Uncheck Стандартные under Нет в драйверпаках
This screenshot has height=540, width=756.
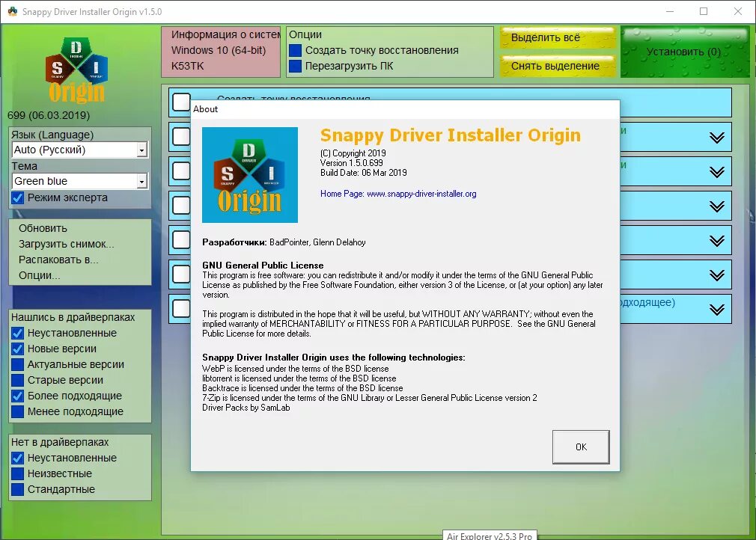point(16,489)
